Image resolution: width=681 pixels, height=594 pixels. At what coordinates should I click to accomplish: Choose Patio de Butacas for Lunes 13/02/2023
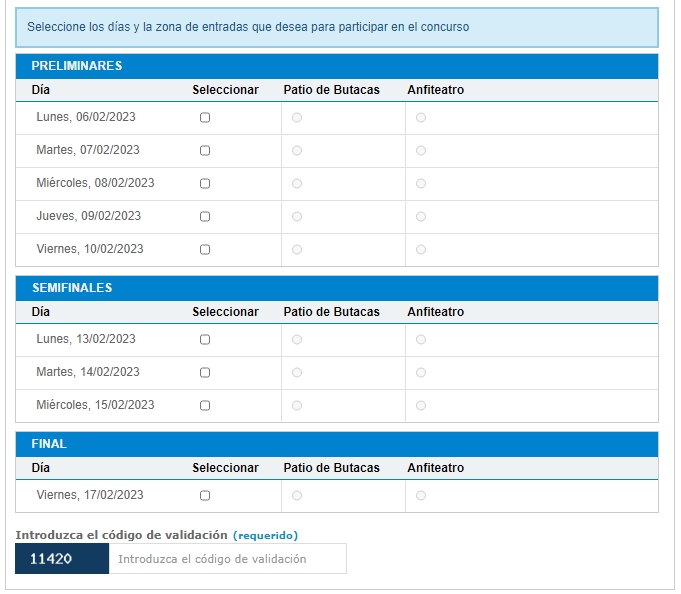pos(297,340)
